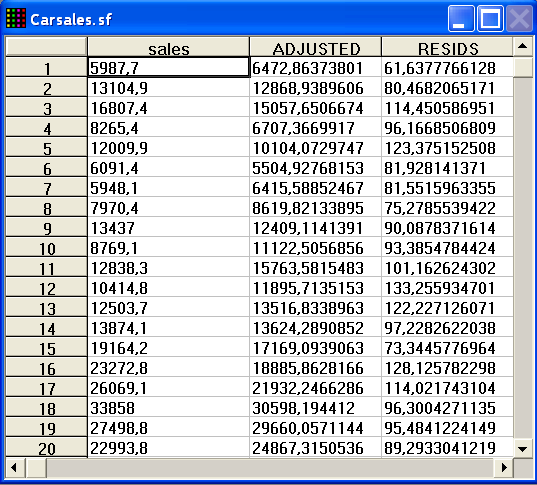
Task: Click RESIDS cell 89,2933041219
Action: [x=447, y=447]
